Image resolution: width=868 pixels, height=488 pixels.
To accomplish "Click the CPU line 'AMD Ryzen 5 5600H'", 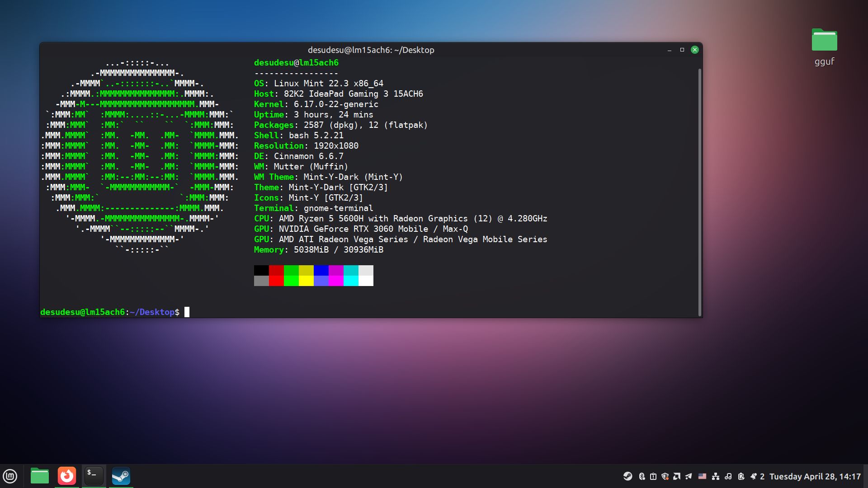I will click(x=321, y=218).
